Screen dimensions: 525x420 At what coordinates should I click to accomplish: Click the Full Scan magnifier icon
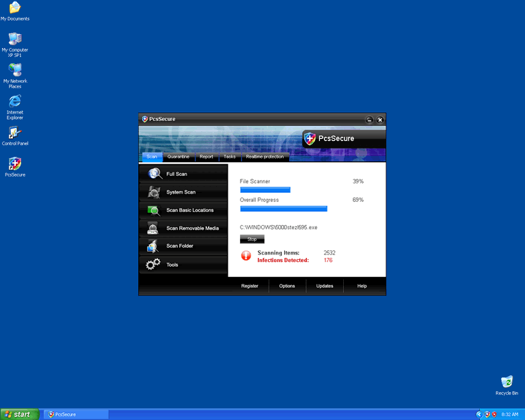[154, 174]
